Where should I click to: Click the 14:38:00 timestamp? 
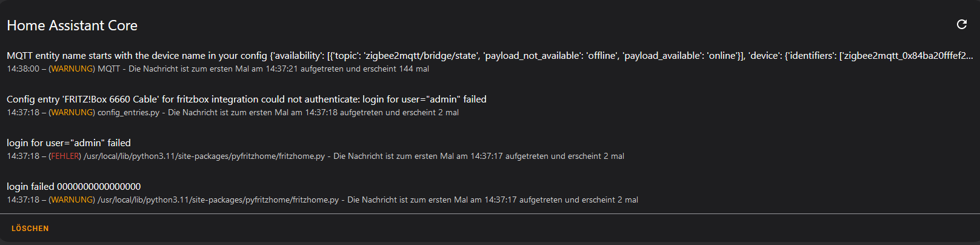[23, 69]
